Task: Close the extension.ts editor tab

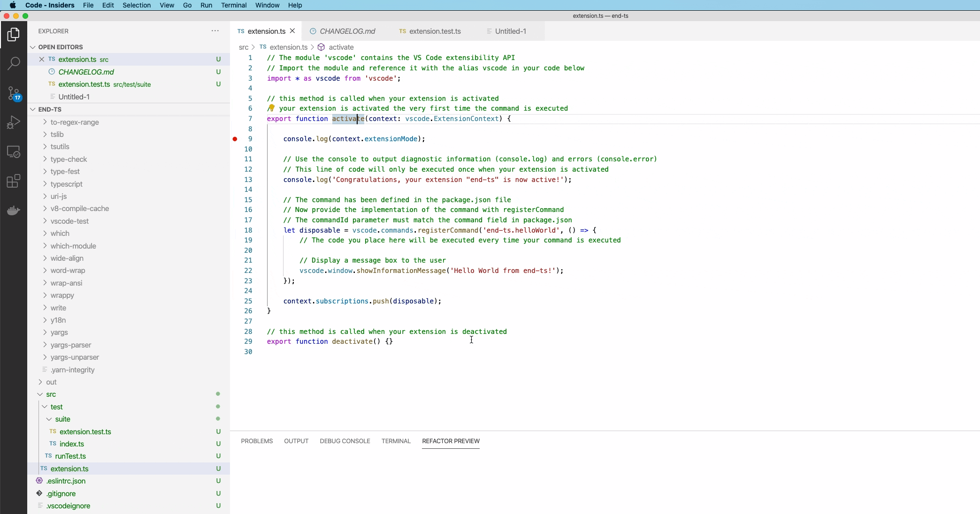Action: coord(292,31)
